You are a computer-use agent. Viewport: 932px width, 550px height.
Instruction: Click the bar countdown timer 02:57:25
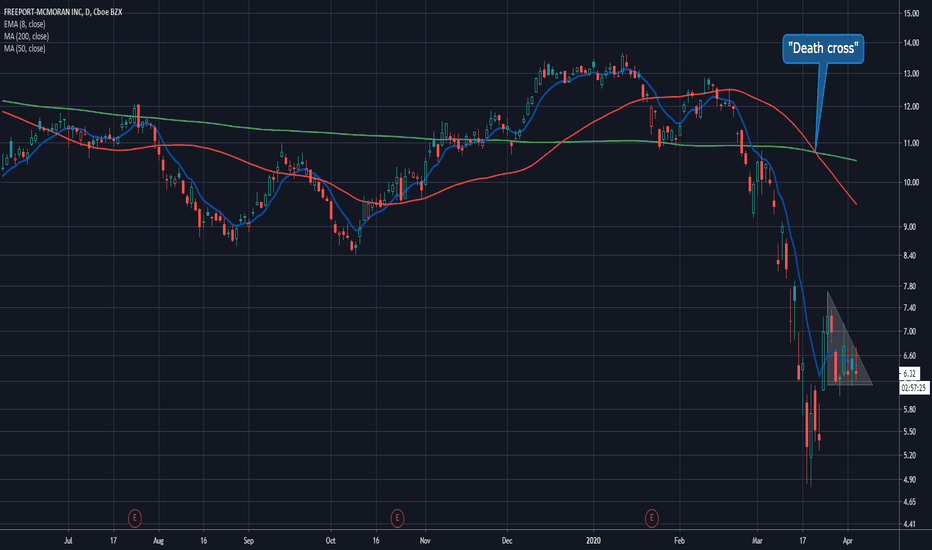pos(914,388)
